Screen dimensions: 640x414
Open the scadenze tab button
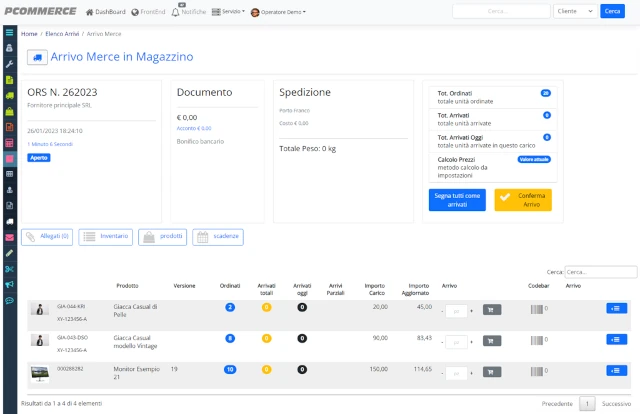(x=218, y=237)
